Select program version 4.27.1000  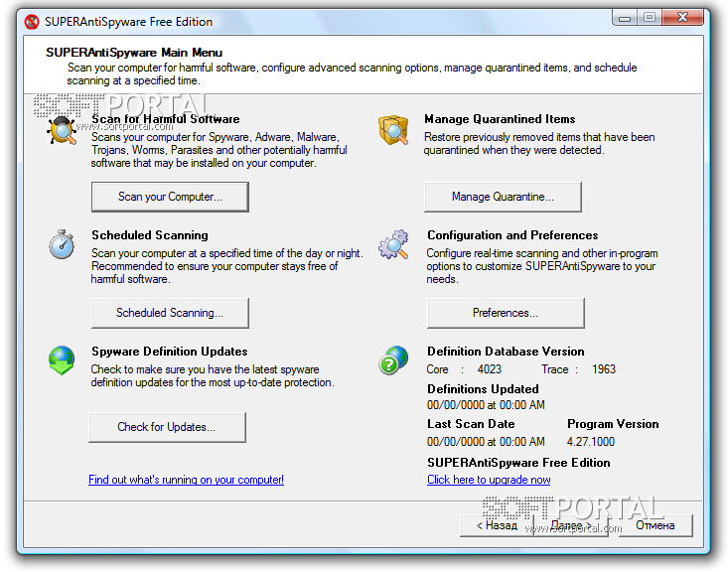coord(591,442)
